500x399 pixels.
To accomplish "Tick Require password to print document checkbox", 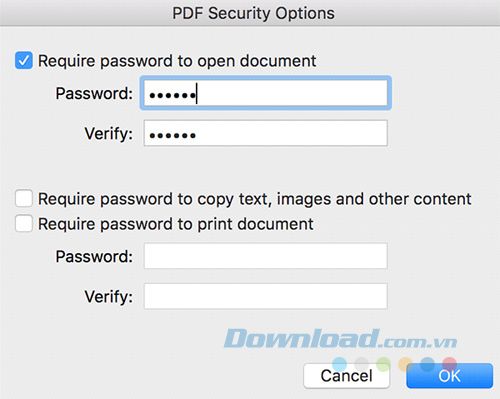I will (x=24, y=223).
